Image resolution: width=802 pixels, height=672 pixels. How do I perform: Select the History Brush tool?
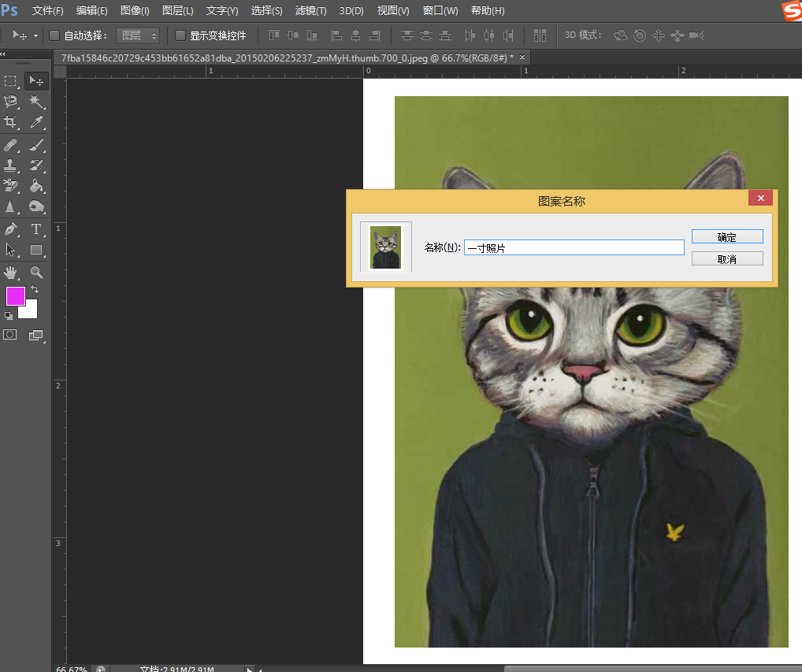point(36,165)
